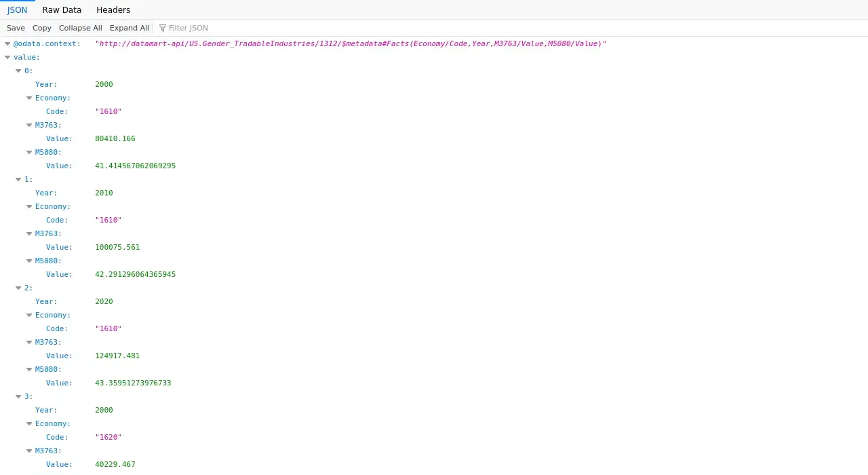Collapse M3763 node under item 0

tap(29, 125)
